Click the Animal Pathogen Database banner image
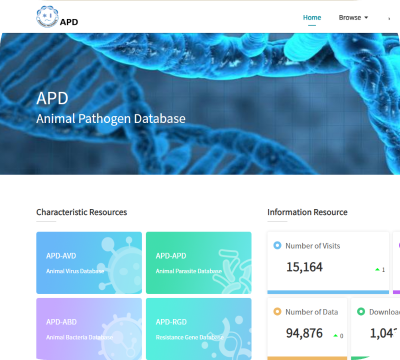Viewport: 400px width, 360px height. pos(200,104)
